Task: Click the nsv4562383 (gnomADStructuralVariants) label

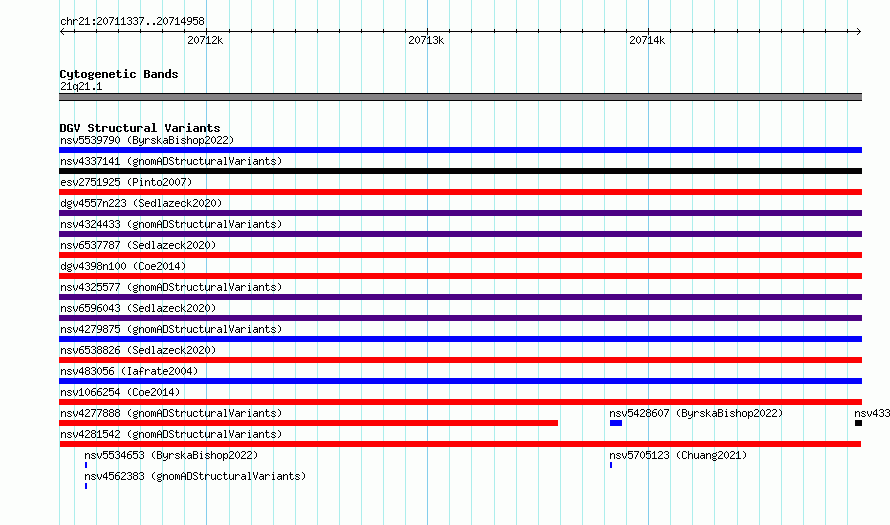Action: pos(195,476)
